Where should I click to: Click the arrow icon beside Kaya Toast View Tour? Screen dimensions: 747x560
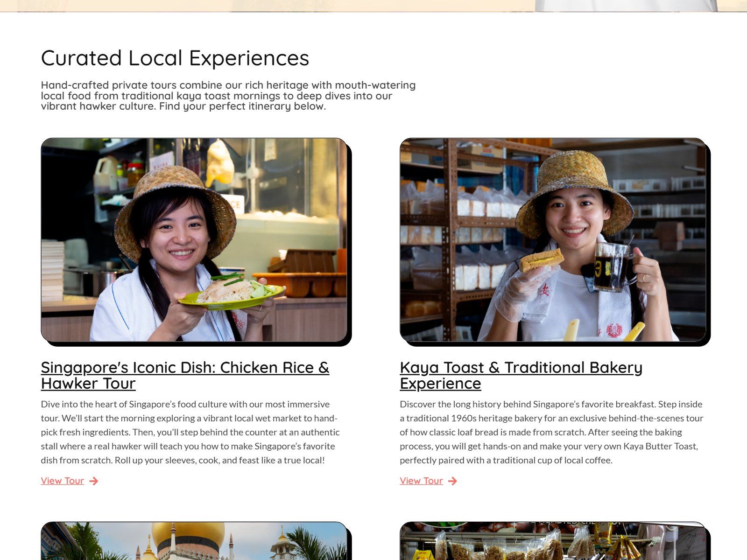[x=452, y=481]
